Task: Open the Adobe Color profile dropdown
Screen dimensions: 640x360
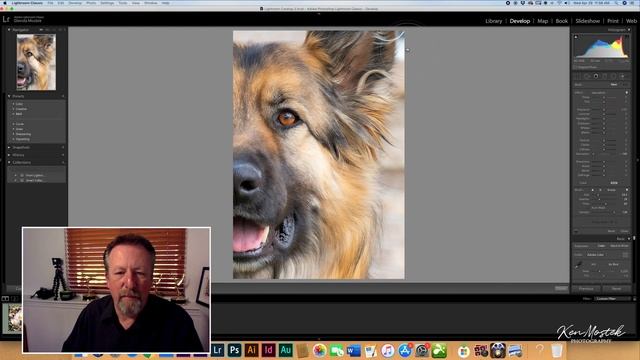Action: point(597,255)
